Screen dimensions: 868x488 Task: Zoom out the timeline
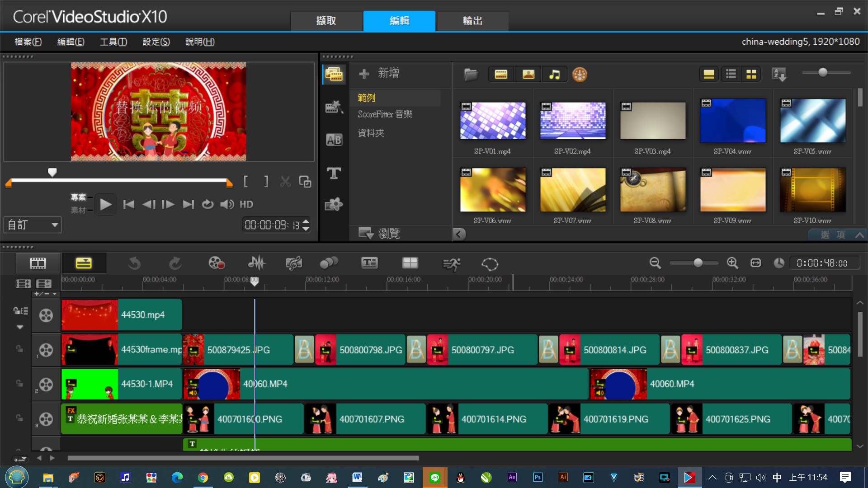pyautogui.click(x=655, y=263)
